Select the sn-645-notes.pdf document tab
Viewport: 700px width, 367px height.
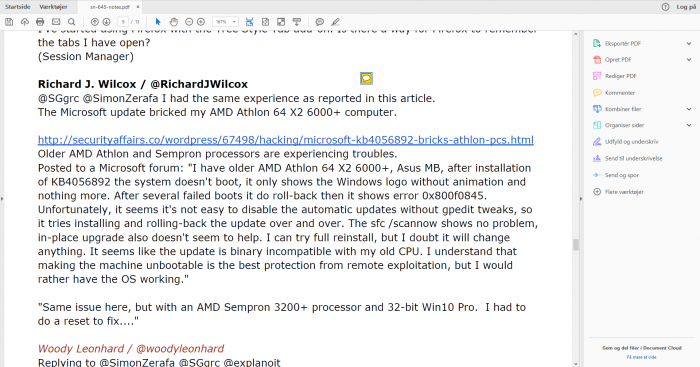click(x=109, y=7)
